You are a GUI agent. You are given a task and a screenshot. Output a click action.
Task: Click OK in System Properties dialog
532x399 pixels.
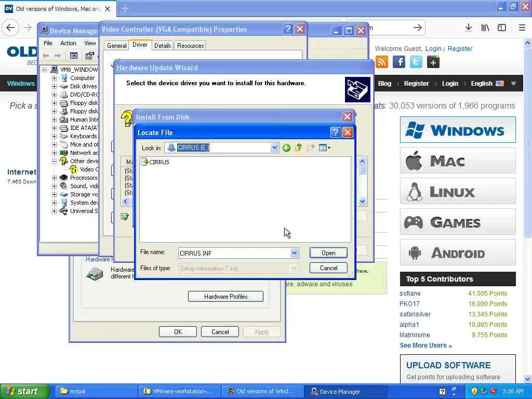[178, 332]
